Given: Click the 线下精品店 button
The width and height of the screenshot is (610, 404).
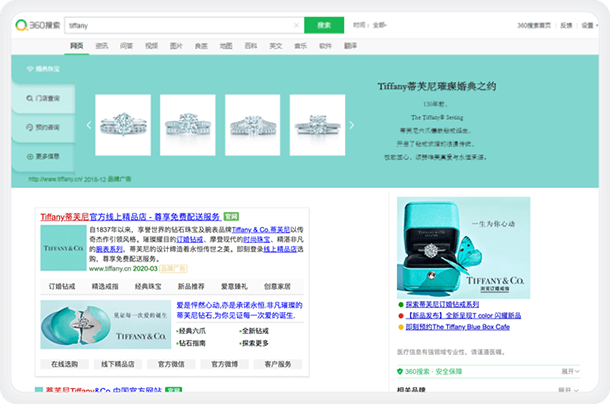Looking at the screenshot, I should point(118,364).
